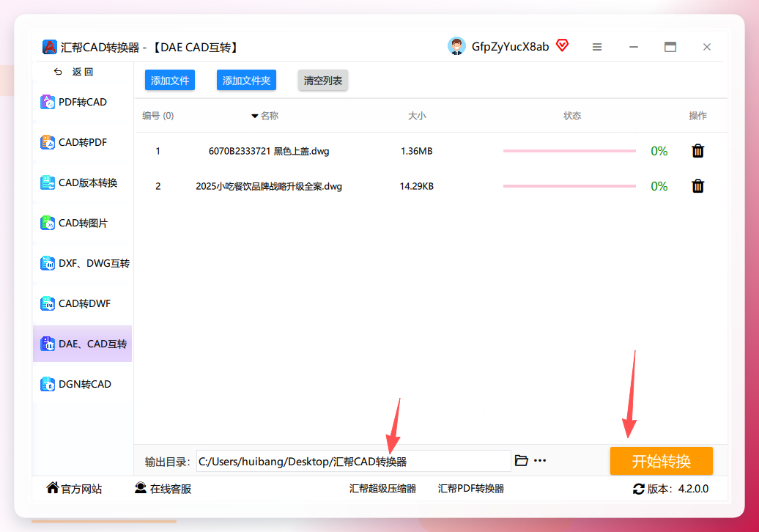Click the 大小 column header
Screen dimensions: 759x532
(417, 116)
